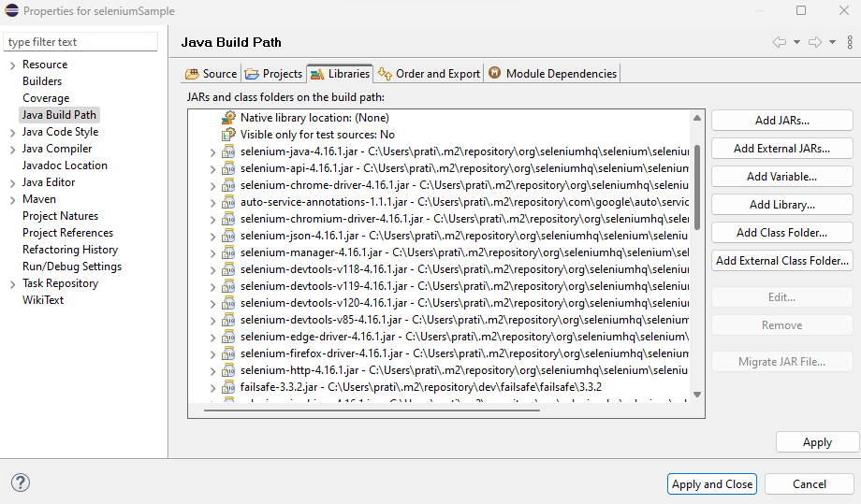This screenshot has height=504, width=861.
Task: Expand the Maven settings node
Action: [x=12, y=199]
